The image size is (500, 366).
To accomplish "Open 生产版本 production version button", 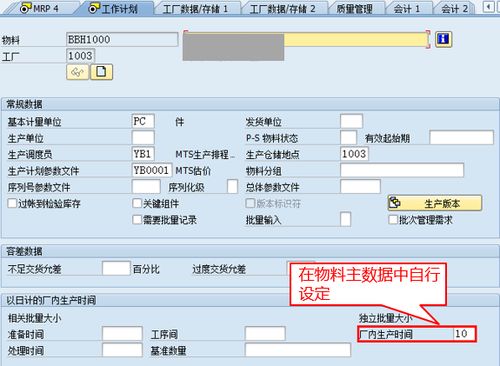I will pyautogui.click(x=435, y=203).
